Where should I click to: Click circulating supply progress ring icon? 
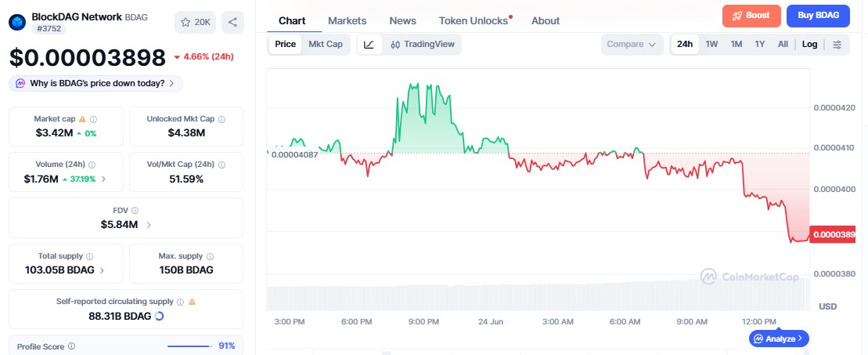159,316
